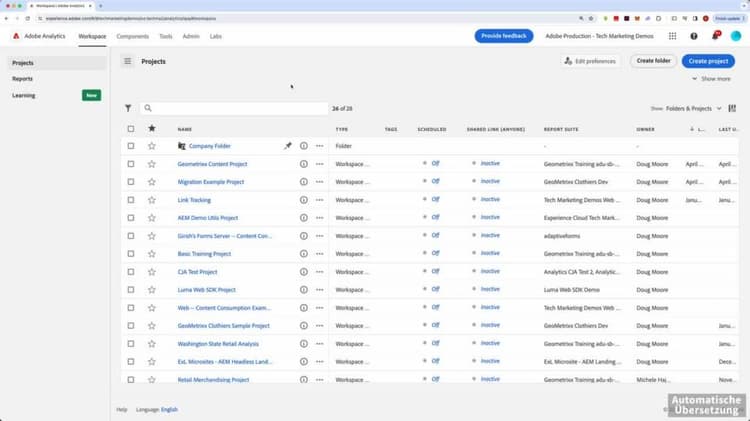Click the Create project button

[x=708, y=61]
